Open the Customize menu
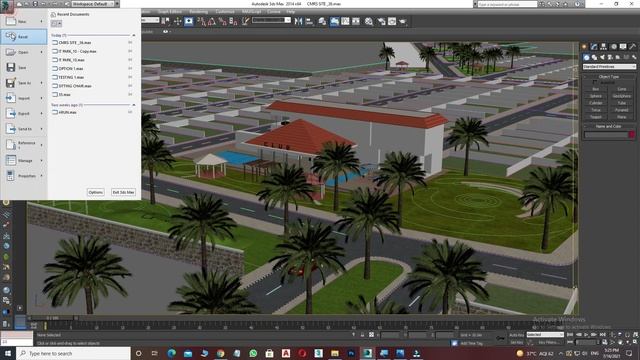The image size is (640, 360). click(x=225, y=12)
